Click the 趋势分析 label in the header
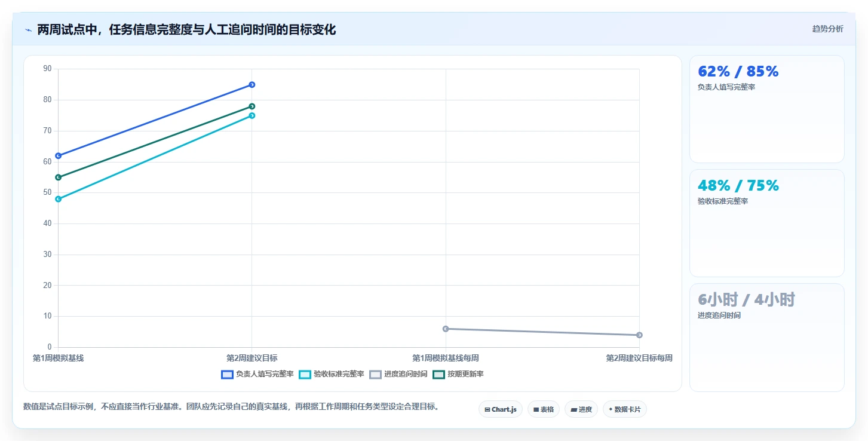 827,29
